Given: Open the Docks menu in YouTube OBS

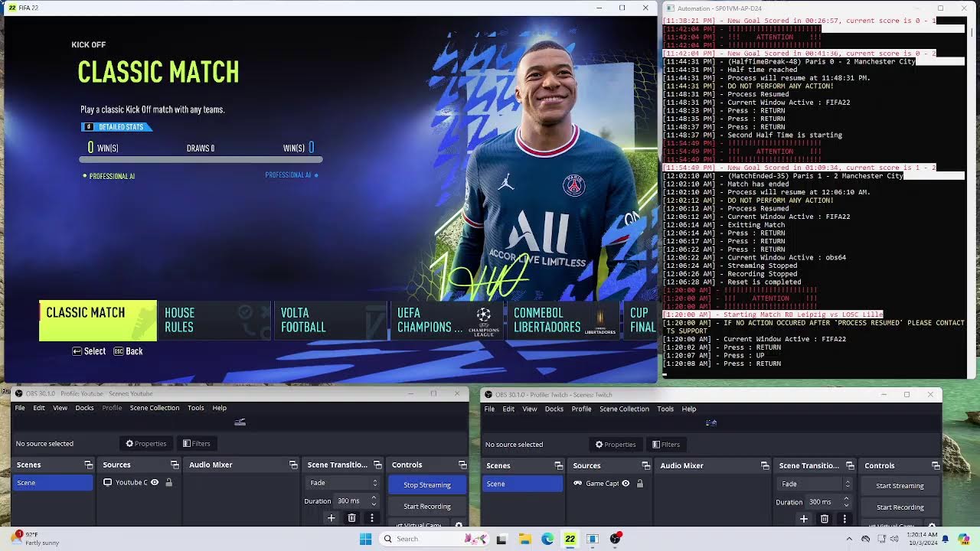Looking at the screenshot, I should tap(84, 408).
